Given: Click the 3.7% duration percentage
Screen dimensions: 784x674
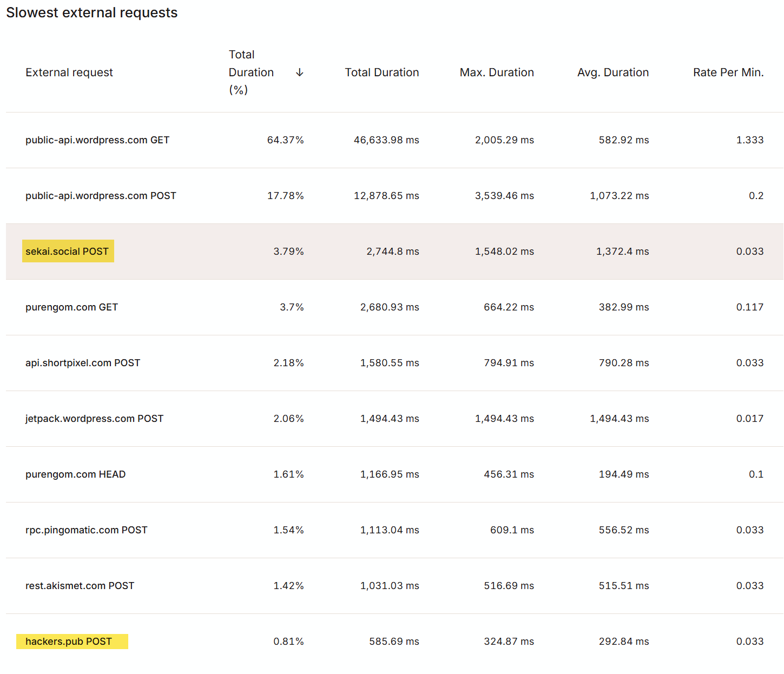Looking at the screenshot, I should click(292, 307).
